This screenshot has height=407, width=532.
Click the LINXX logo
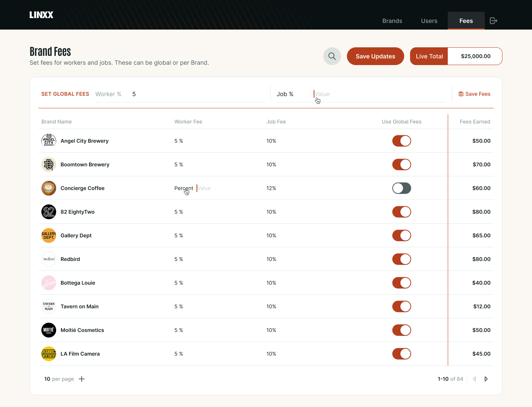point(41,15)
